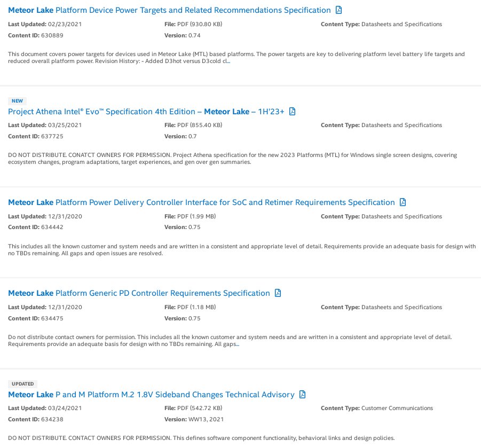Select Content ID 630889
This screenshot has width=481, height=448.
point(36,35)
